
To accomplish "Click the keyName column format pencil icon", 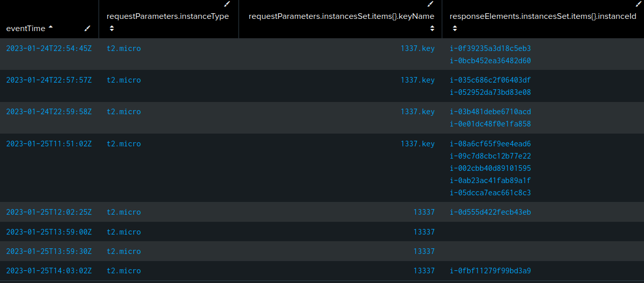I will [431, 4].
